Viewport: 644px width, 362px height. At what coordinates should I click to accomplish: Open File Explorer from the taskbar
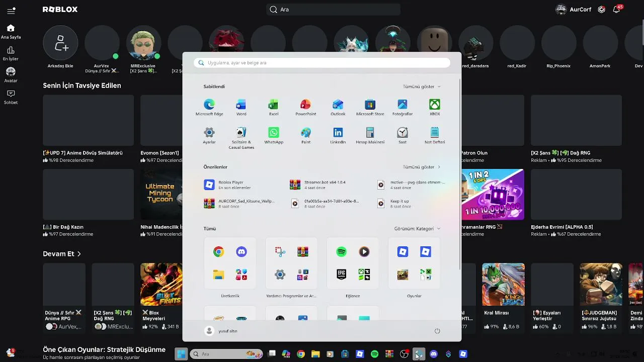tap(315, 354)
